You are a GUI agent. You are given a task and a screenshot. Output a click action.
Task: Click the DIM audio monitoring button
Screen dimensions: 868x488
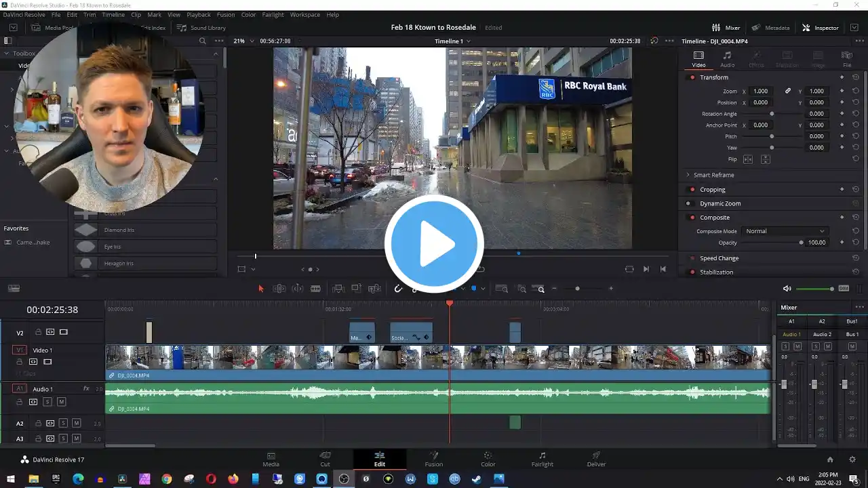(x=844, y=289)
